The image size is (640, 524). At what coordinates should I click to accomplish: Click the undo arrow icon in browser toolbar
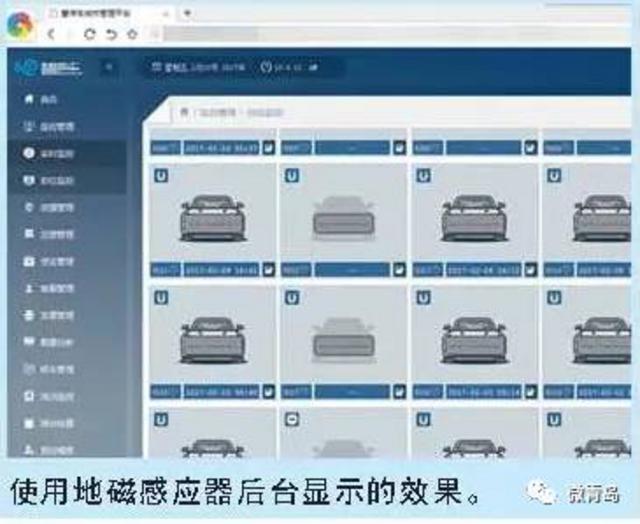(x=109, y=33)
